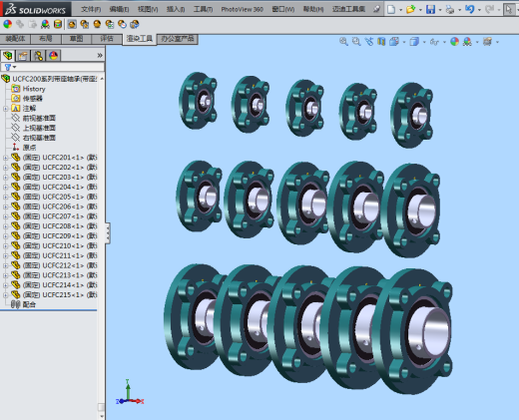The image size is (519, 420).
Task: Open the Hide/Show Items glasses dropdown
Action: (x=444, y=42)
